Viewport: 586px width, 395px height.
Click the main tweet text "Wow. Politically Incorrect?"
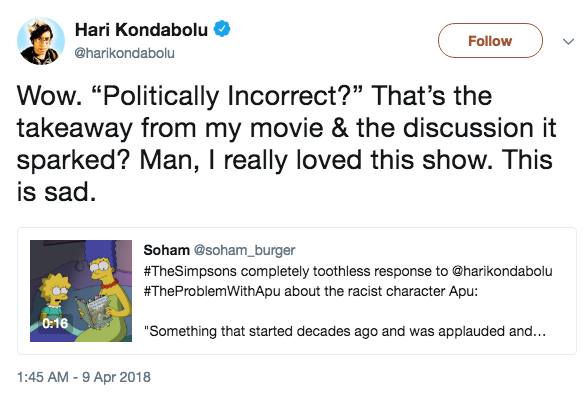[x=190, y=96]
